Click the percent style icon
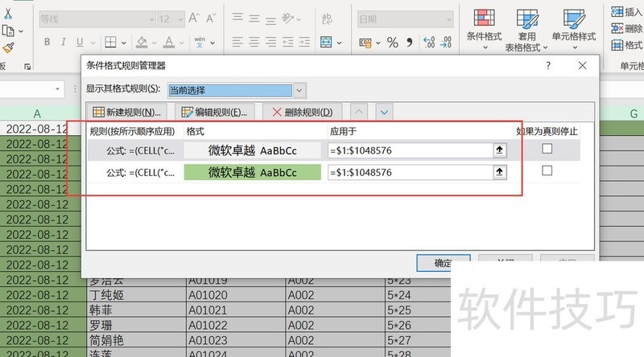The width and height of the screenshot is (644, 357). pos(392,43)
